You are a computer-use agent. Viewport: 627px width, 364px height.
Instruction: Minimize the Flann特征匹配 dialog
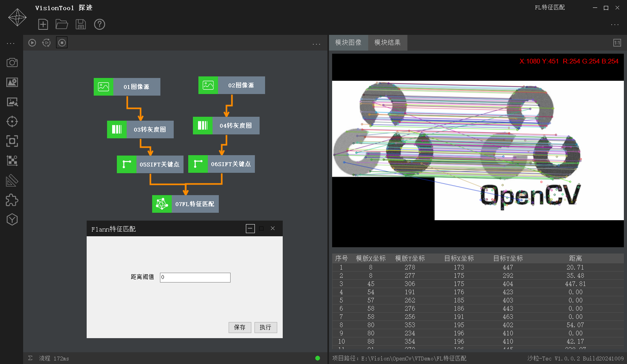click(x=250, y=228)
